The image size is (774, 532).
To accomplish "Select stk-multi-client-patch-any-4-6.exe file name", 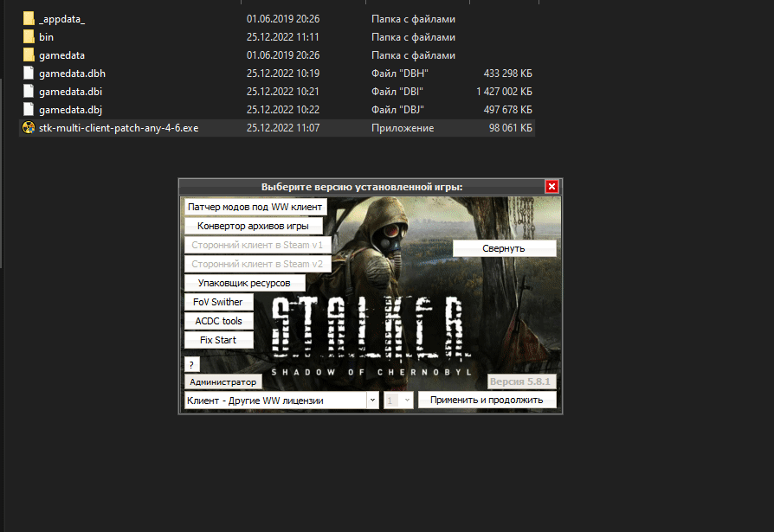I will coord(119,128).
